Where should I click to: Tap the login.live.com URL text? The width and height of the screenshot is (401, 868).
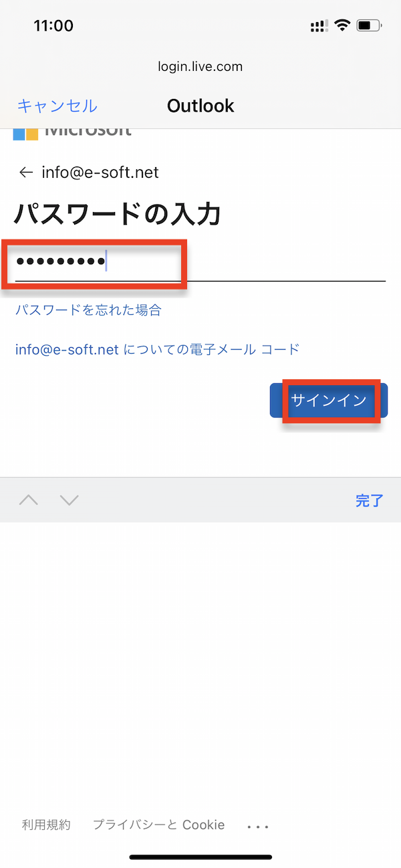pyautogui.click(x=200, y=66)
